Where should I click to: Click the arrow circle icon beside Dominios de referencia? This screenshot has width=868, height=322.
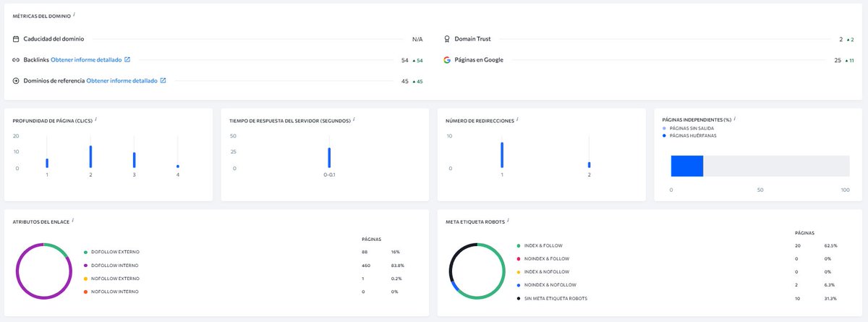pyautogui.click(x=16, y=80)
